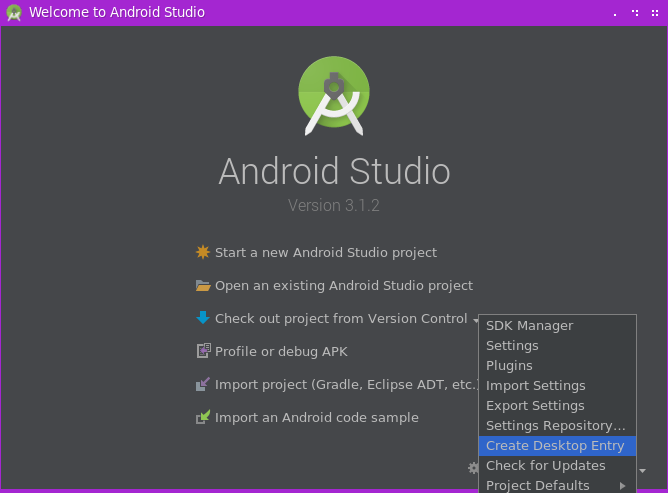Minimize the Welcome window
This screenshot has height=493, width=668.
coord(615,13)
